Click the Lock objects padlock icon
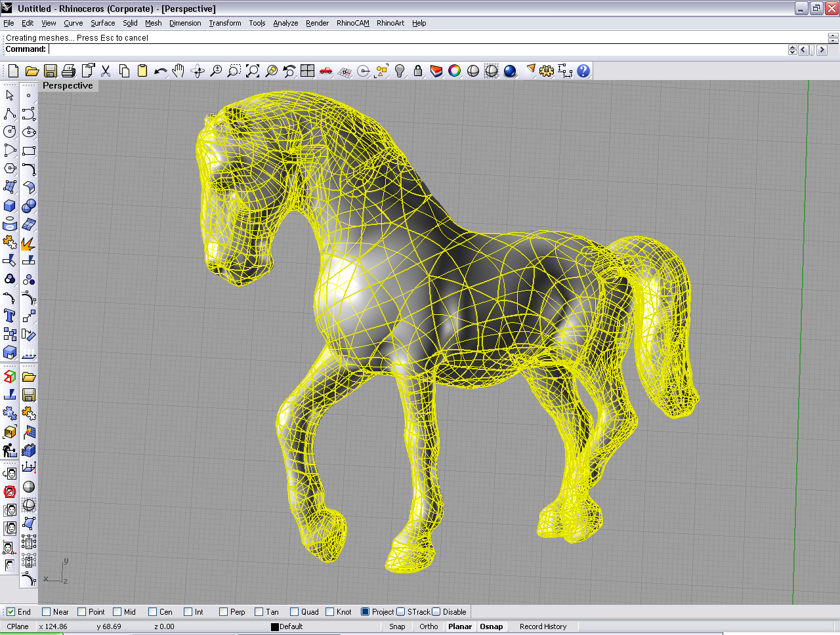The image size is (840, 635). pos(418,71)
